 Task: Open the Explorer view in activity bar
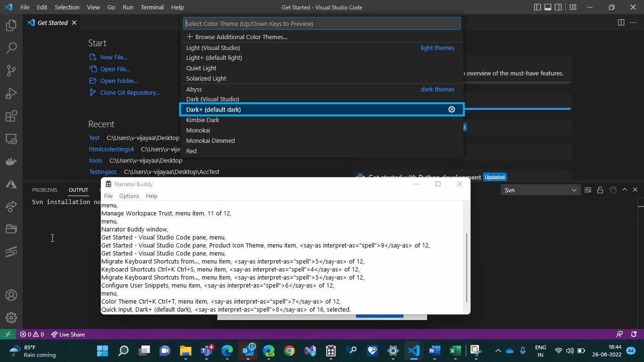11,25
